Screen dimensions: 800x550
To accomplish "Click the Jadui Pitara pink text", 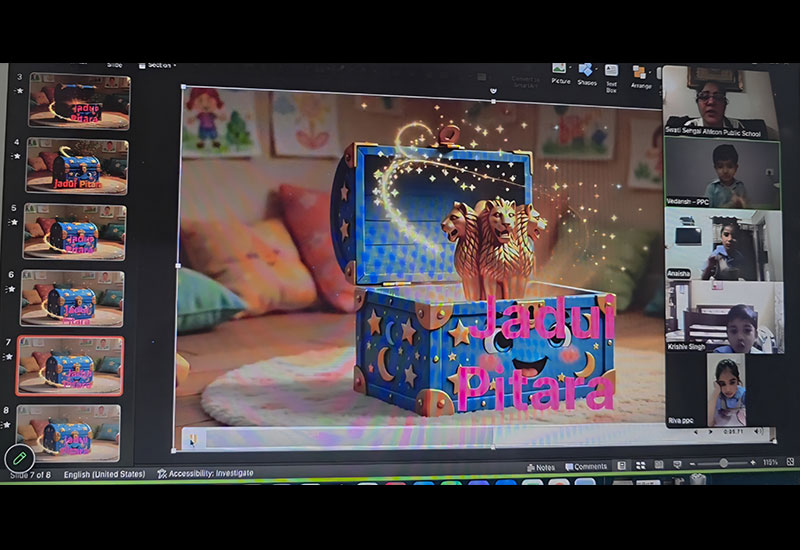I will [538, 355].
